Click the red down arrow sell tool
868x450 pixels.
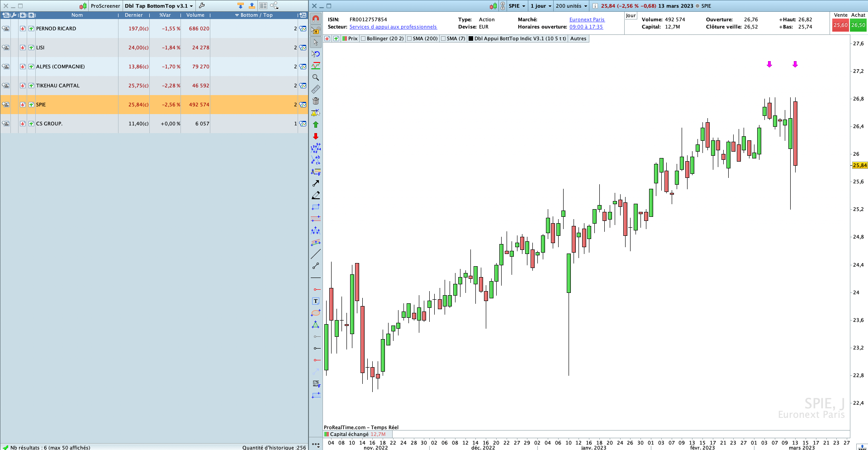[x=316, y=136]
